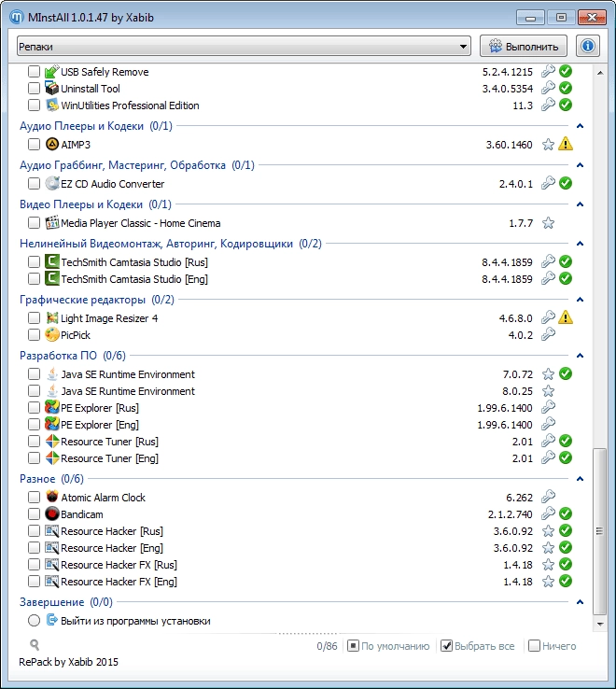
Task: Click version number 8.4.4.1859 of Camtasia [Rus]
Action: point(507,262)
